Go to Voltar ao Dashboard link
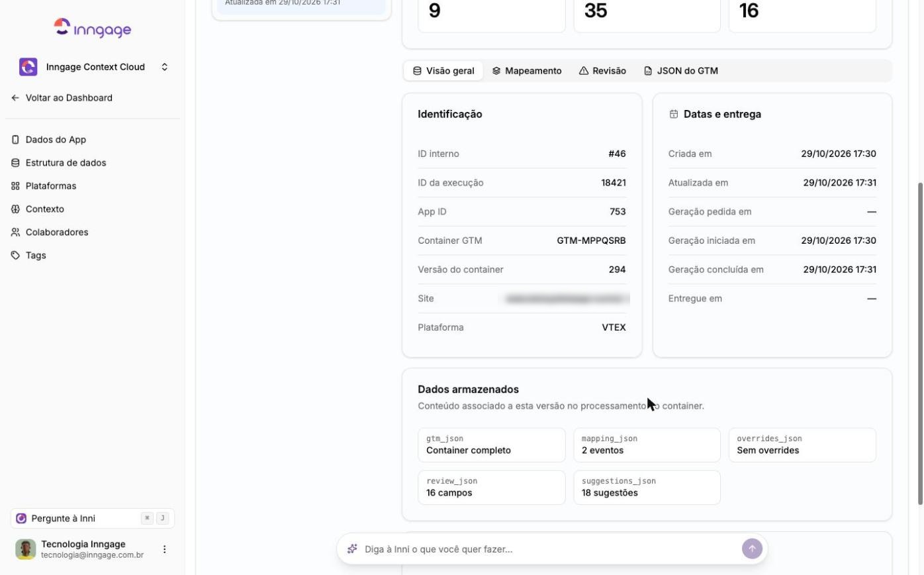The height and width of the screenshot is (575, 924). coord(69,98)
